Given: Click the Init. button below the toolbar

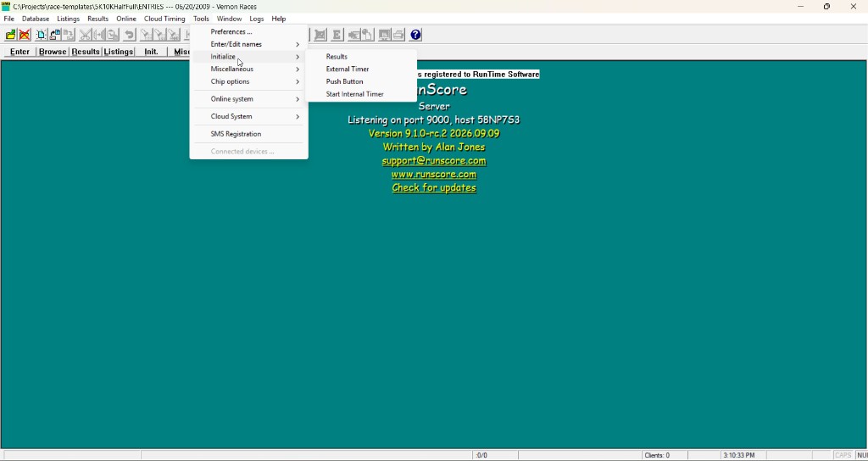Looking at the screenshot, I should [x=151, y=52].
